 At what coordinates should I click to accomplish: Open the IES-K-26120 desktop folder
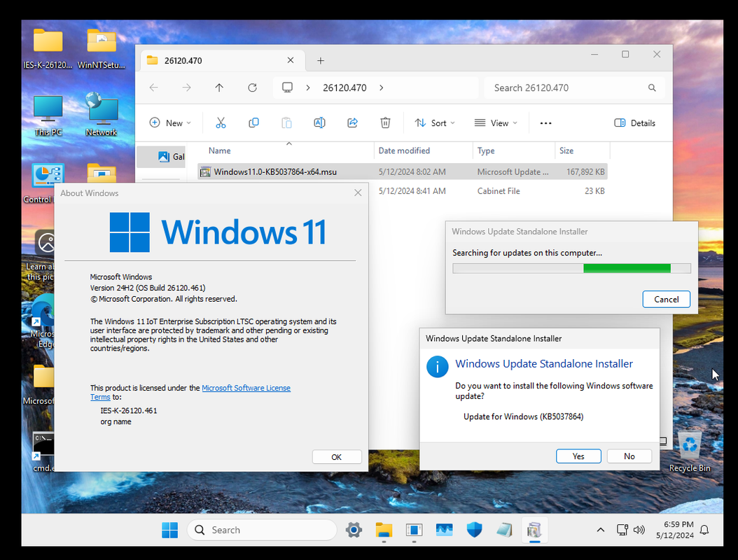(48, 49)
